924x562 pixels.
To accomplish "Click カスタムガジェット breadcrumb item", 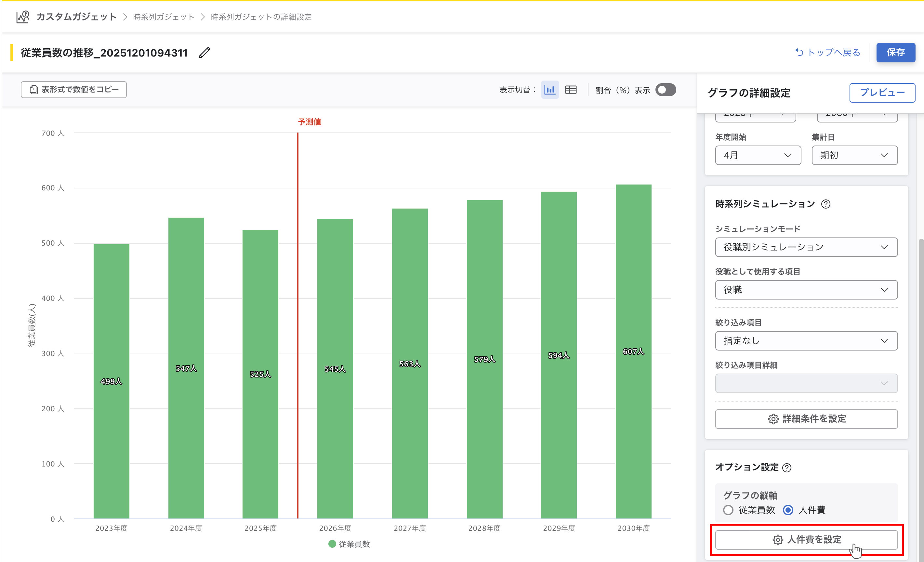I will tap(76, 17).
